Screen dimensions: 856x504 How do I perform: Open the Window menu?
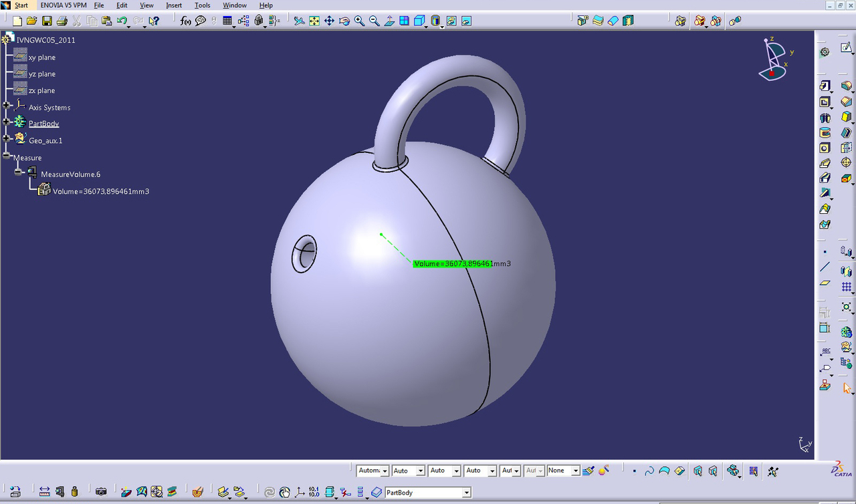pyautogui.click(x=235, y=5)
